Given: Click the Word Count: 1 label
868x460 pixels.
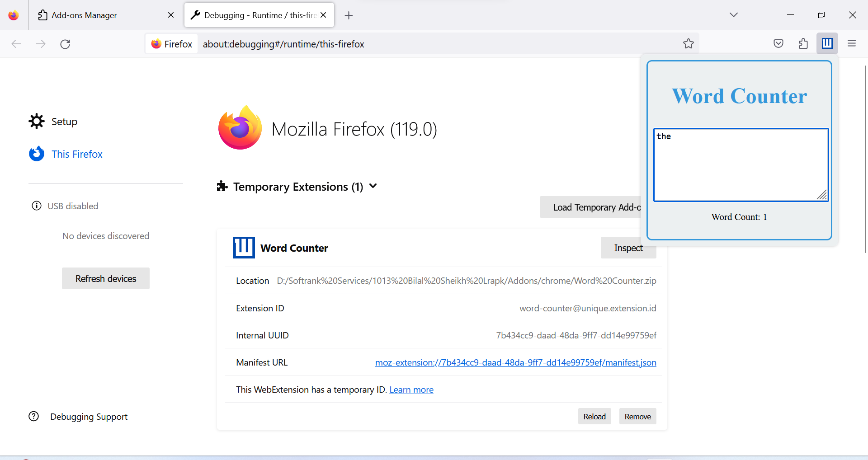Looking at the screenshot, I should (x=739, y=217).
